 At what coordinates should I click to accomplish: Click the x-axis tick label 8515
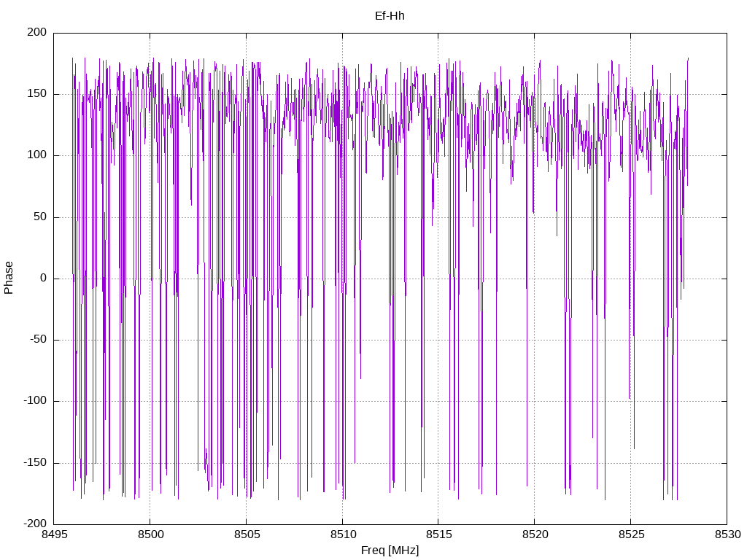pos(438,534)
